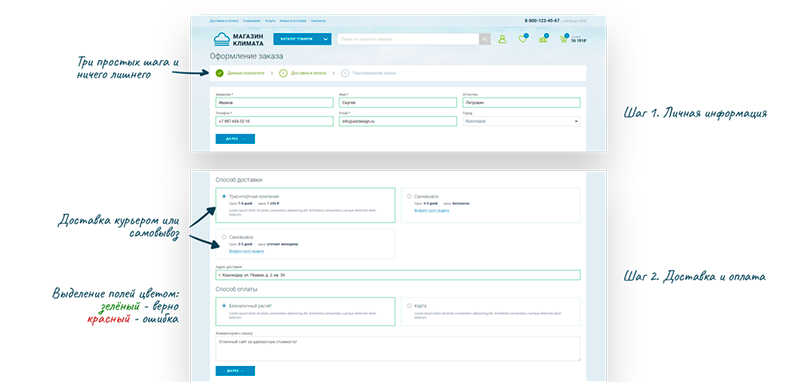
Task: Click pickup point link under free Самовывоз
Action: [x=432, y=210]
